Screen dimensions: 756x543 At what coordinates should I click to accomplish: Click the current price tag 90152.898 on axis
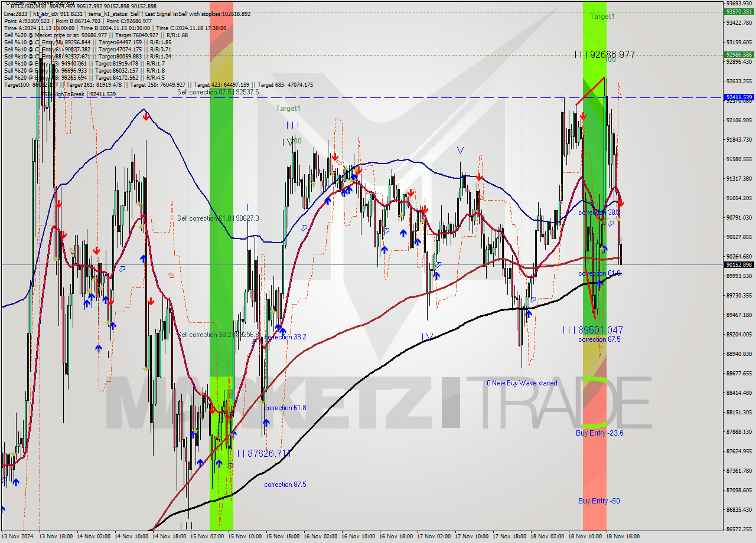tap(738, 264)
